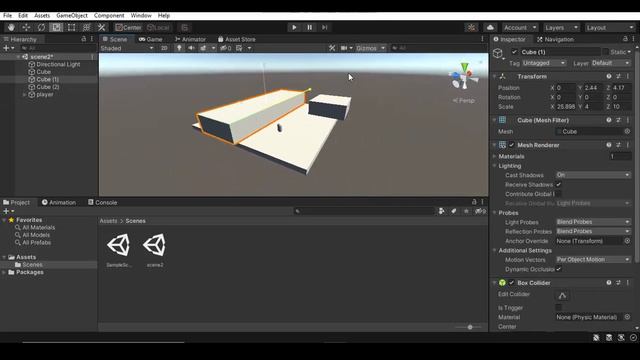640x360 pixels.
Task: Select the Rotate tool
Action: 41,27
